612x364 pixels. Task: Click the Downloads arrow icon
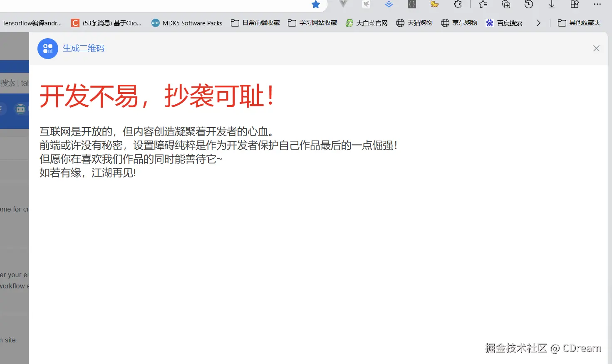coord(551,5)
